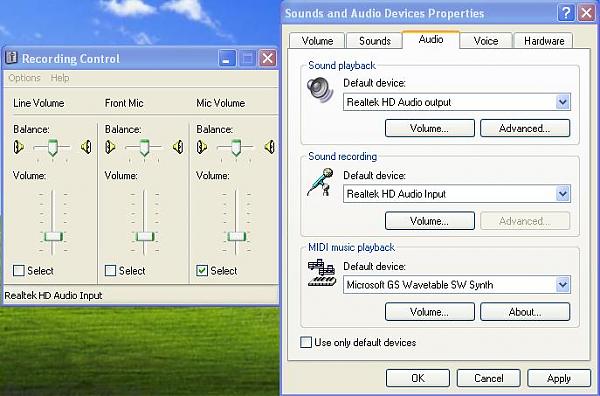Click the Line Volume balance slider thumb

click(52, 148)
